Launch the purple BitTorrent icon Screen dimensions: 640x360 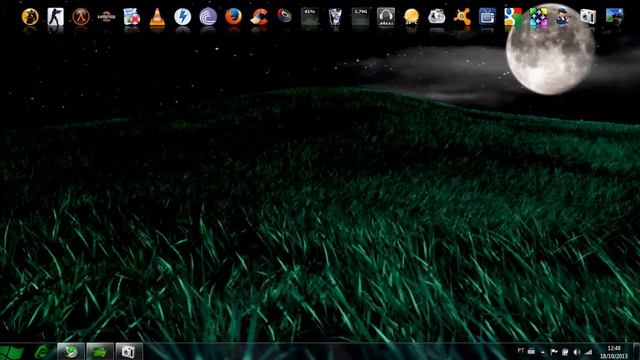[208, 17]
